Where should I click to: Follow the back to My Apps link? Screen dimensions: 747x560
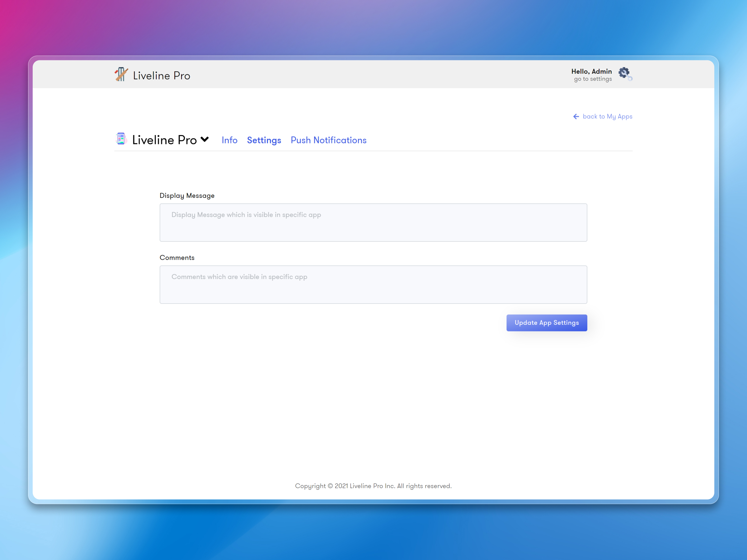[607, 116]
